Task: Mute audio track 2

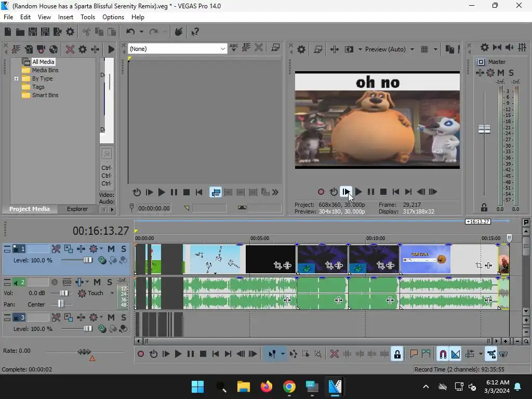Action: pos(97,282)
